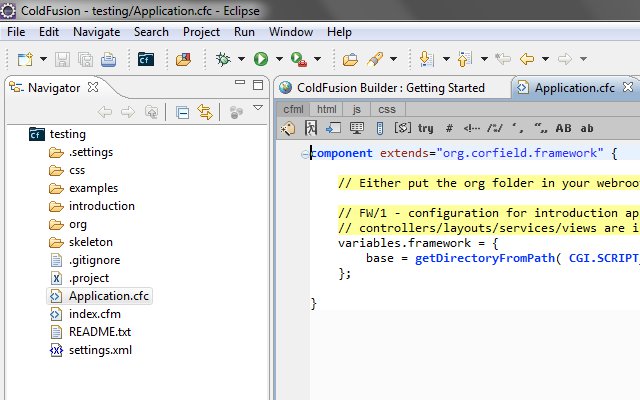
Task: Click the green Run button
Action: click(x=261, y=59)
